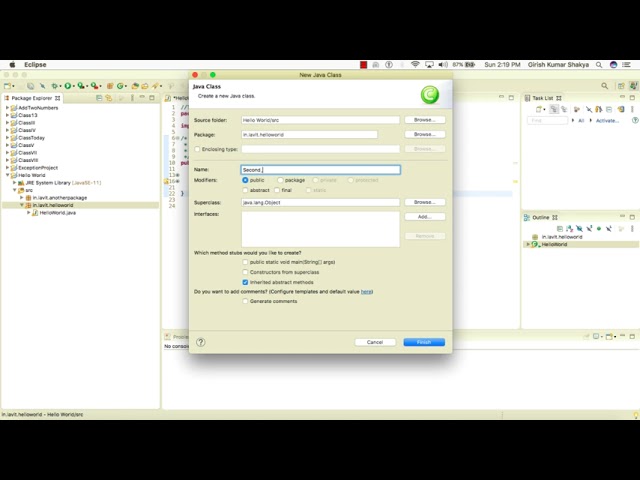Click Hide Non-Public Members green dot in Outline
This screenshot has width=640, height=480.
599,229
